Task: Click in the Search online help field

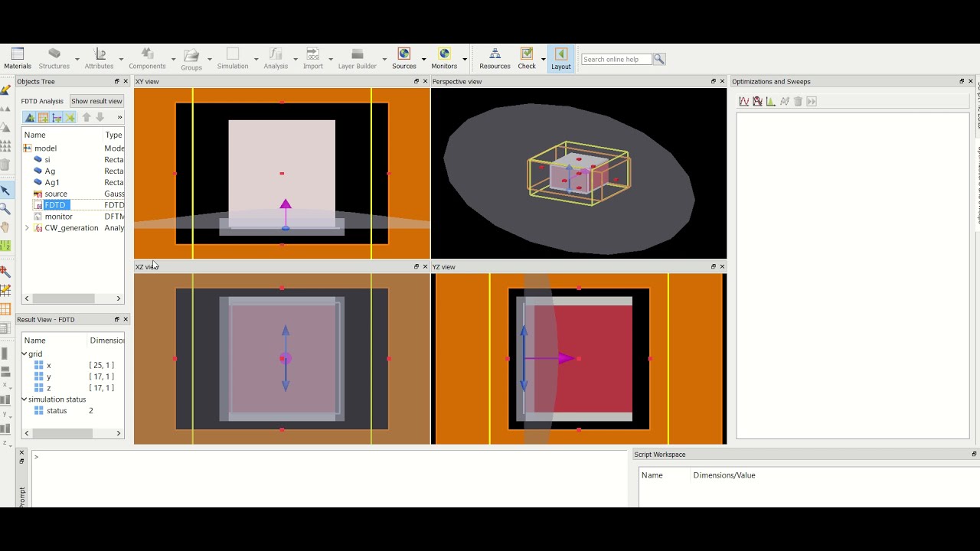Action: point(616,59)
